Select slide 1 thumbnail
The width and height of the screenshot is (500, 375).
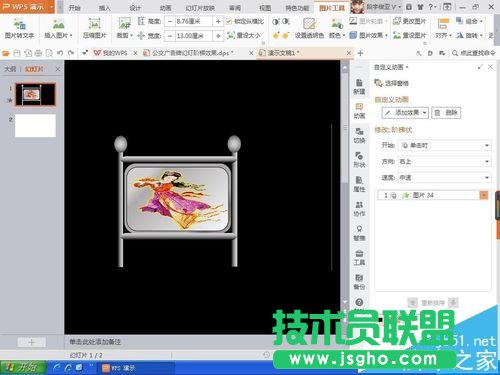[35, 95]
